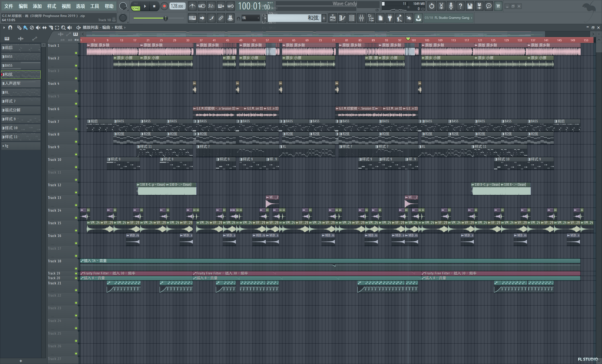The width and height of the screenshot is (602, 364).
Task: Select the playlist Draw pencil tool
Action: tap(19, 27)
